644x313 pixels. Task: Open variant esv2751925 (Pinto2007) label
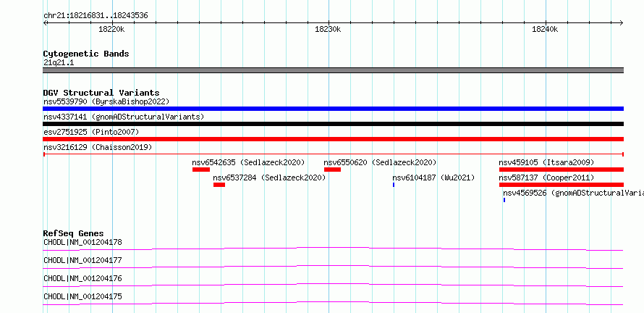tap(91, 132)
